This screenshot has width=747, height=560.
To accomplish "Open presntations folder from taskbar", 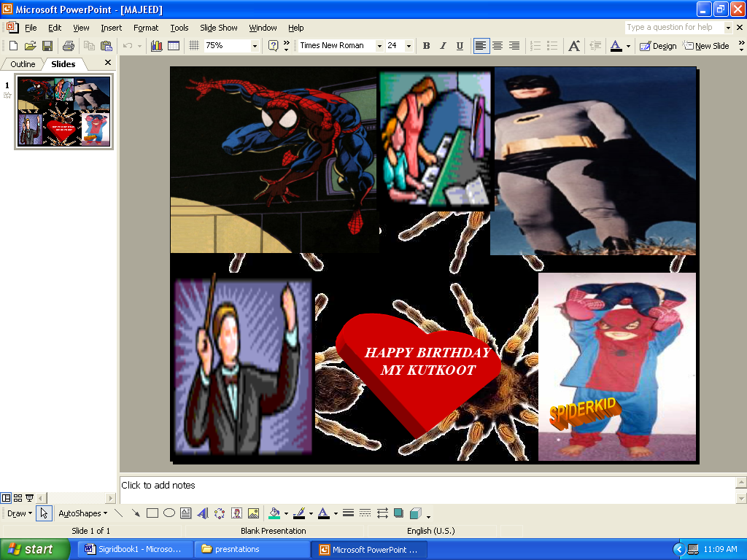I will pos(252,549).
